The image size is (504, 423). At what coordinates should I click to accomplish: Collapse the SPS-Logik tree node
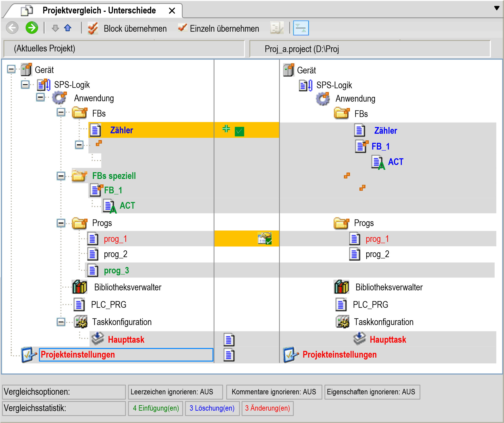coord(25,85)
